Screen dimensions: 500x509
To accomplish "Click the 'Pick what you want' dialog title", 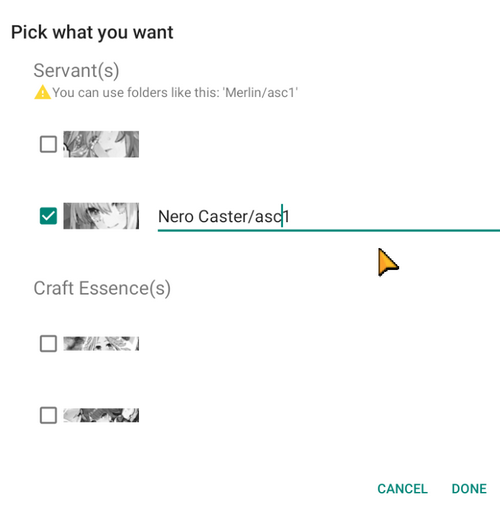I will [x=92, y=33].
